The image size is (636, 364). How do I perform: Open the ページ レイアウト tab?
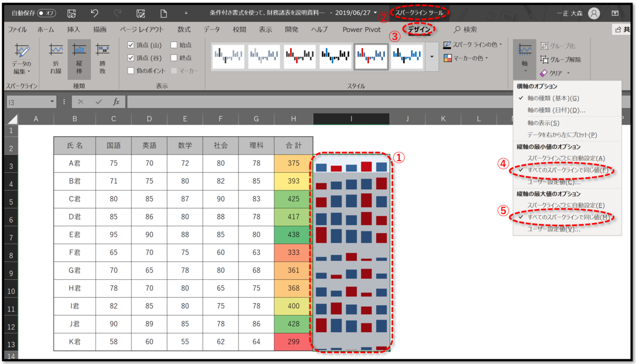pyautogui.click(x=142, y=30)
